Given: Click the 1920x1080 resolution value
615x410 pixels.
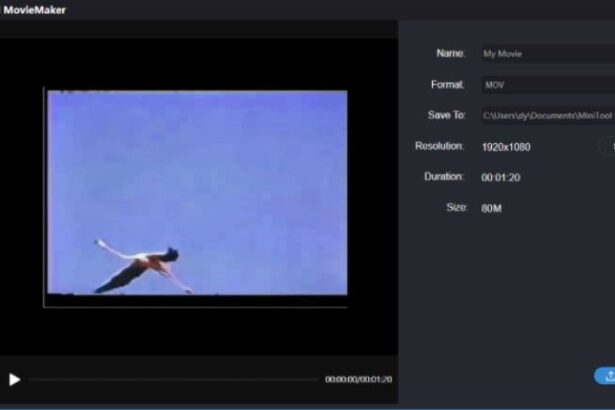Looking at the screenshot, I should point(506,147).
